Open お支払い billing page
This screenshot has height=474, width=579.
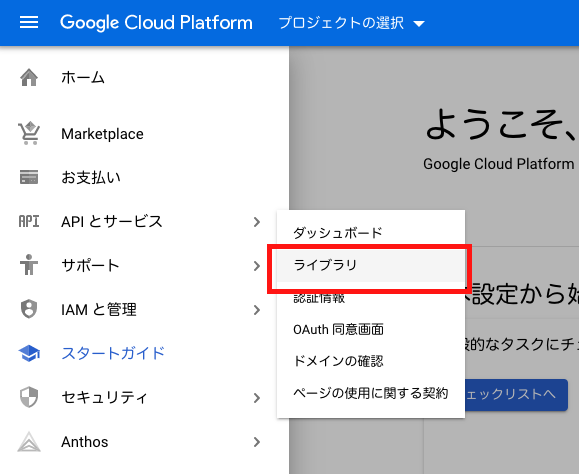(x=91, y=177)
